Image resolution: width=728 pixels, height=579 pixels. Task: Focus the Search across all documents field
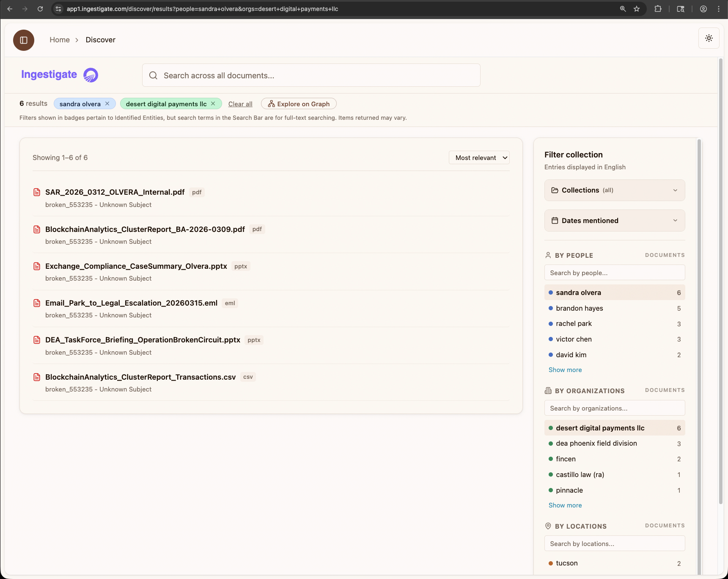[x=311, y=75]
